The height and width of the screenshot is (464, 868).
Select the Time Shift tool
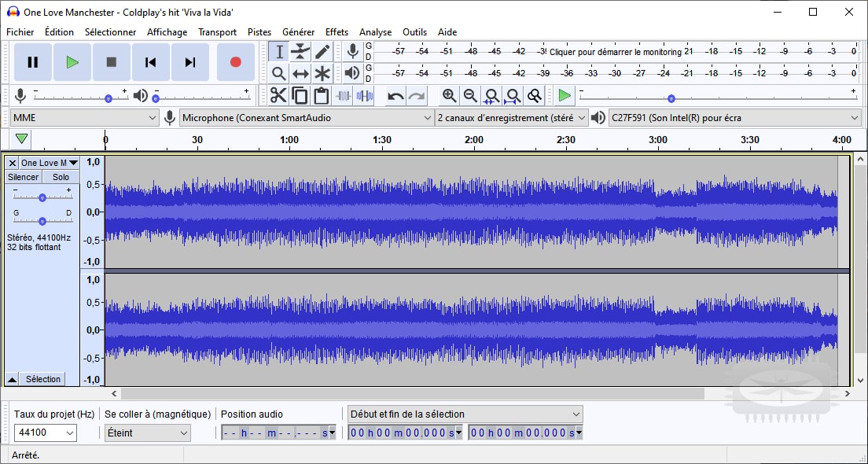pos(300,73)
